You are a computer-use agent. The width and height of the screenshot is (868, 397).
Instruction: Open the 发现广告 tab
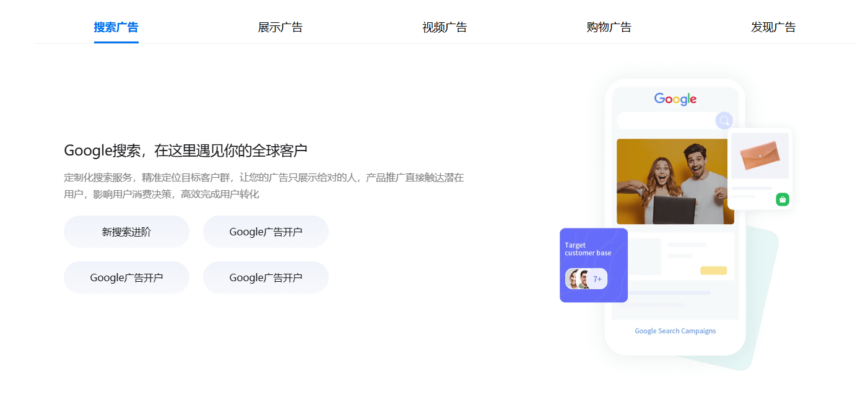[x=773, y=27]
